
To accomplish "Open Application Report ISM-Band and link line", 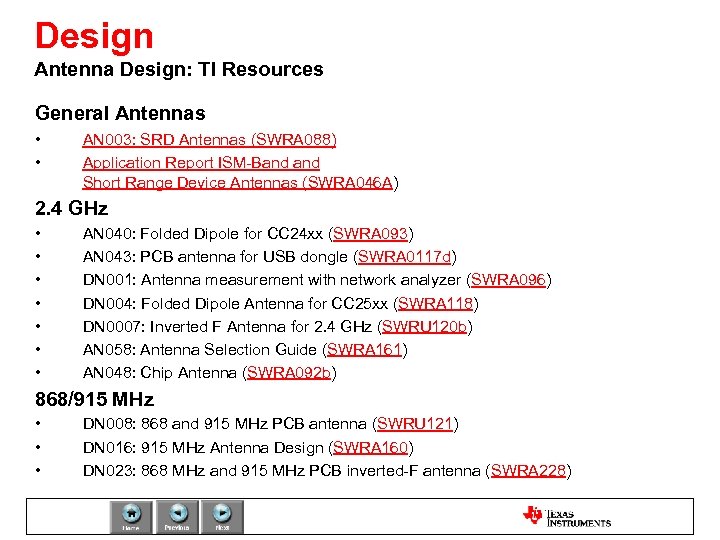I will click(x=201, y=163).
